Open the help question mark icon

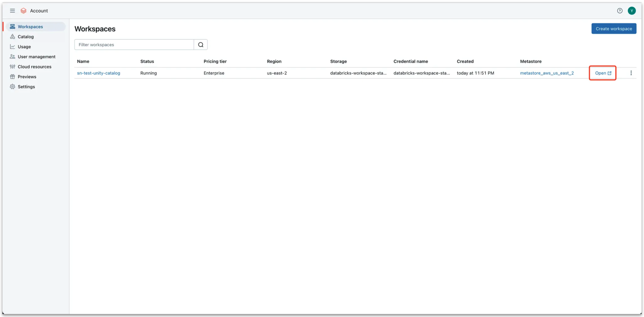[620, 11]
